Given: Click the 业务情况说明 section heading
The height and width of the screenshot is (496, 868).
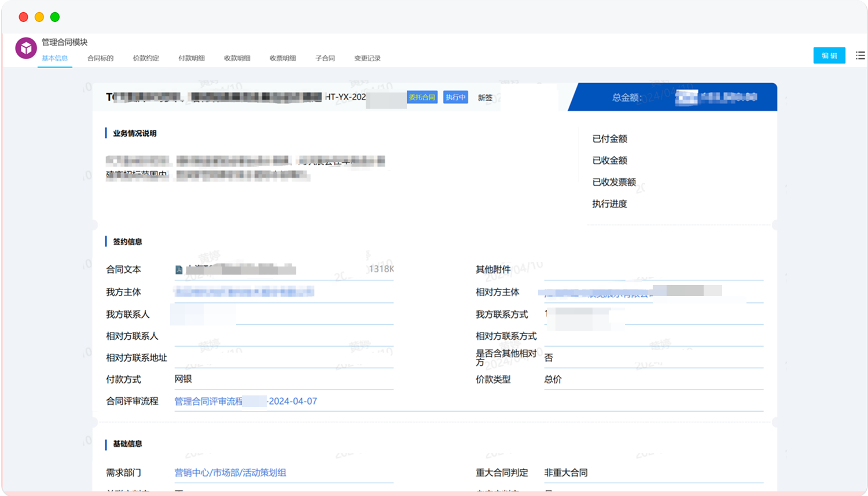Looking at the screenshot, I should click(x=134, y=133).
